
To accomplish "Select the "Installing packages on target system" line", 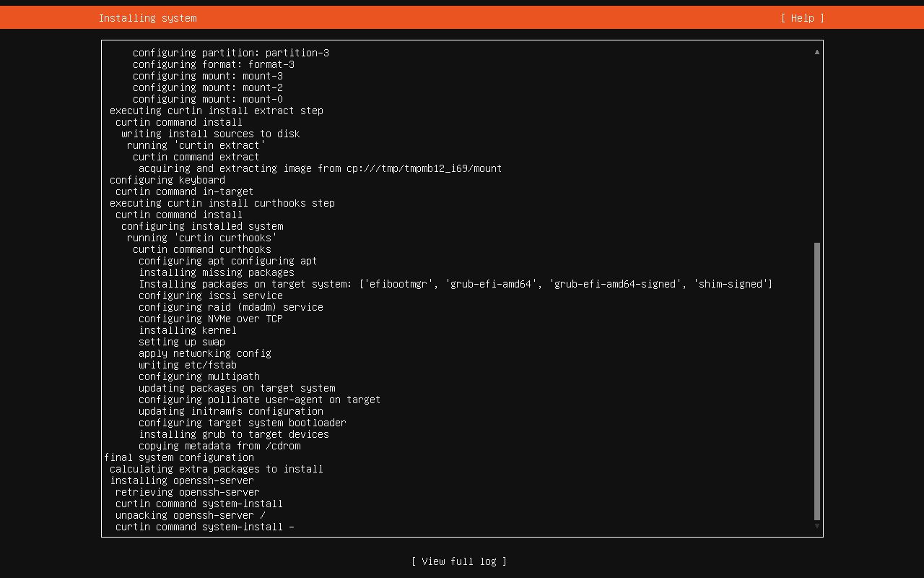I will click(x=456, y=284).
